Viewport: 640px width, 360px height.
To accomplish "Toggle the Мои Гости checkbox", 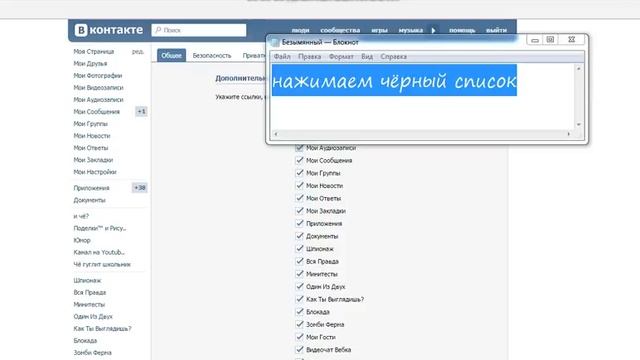I will point(299,337).
